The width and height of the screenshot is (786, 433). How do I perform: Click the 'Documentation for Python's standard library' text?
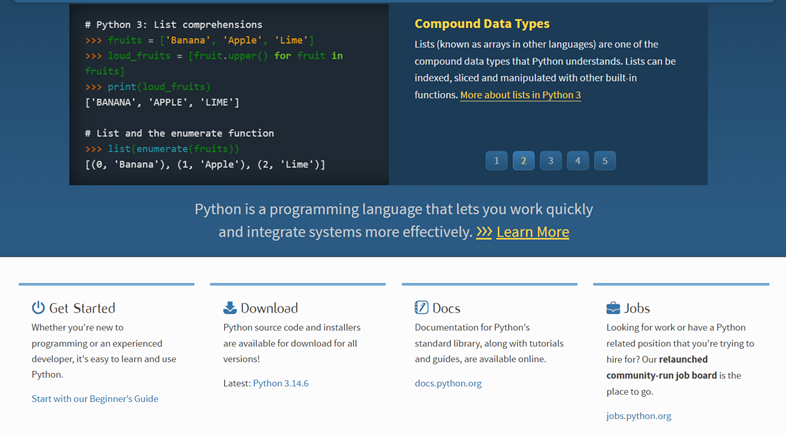point(489,343)
